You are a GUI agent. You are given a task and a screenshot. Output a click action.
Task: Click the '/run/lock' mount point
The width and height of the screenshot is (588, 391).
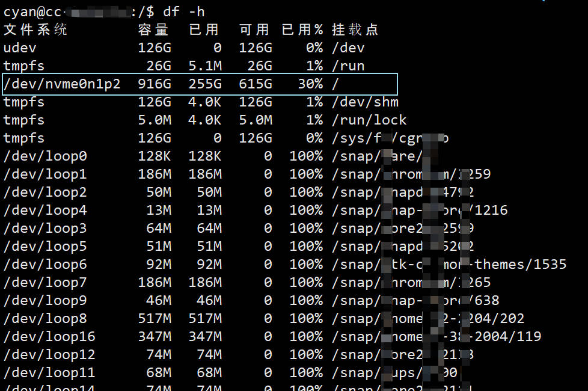point(369,120)
